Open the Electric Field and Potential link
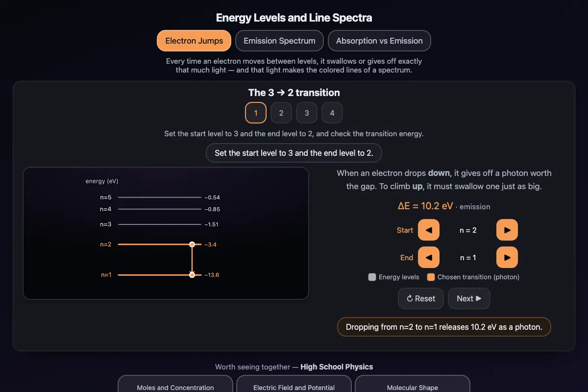588x392 pixels. pos(294,385)
